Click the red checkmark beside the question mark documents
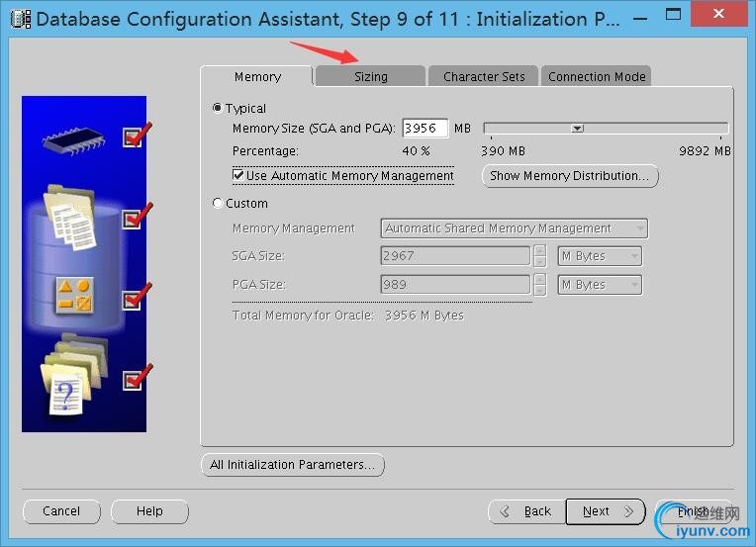Screen dimensions: 756x547 (137, 378)
